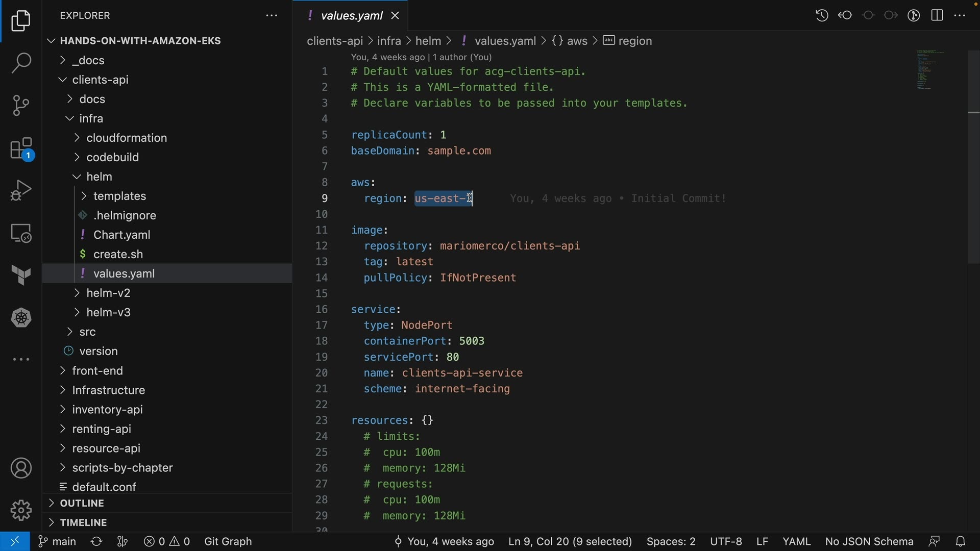Toggle Explorer views via the ellipsis button
Screen dimensions: 980x551
click(x=272, y=16)
